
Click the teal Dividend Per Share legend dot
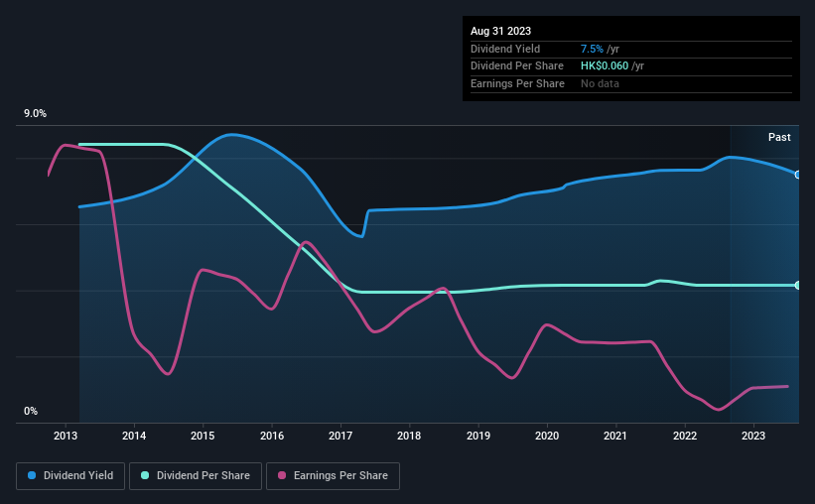click(145, 475)
